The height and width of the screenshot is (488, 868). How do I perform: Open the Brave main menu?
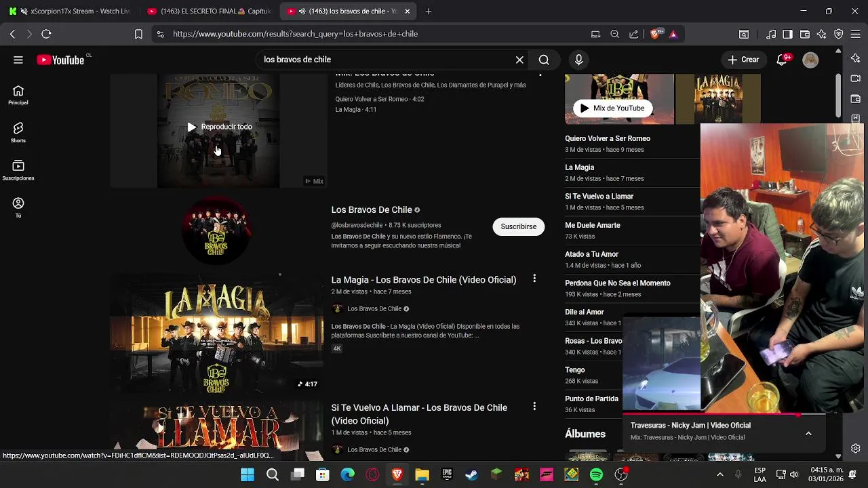856,34
